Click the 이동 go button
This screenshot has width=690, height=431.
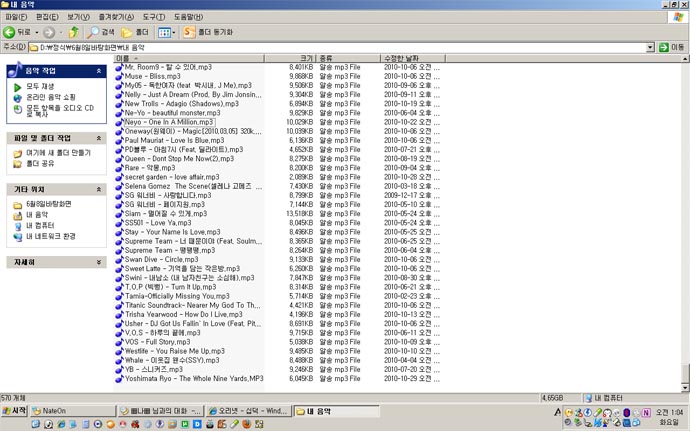pos(672,47)
